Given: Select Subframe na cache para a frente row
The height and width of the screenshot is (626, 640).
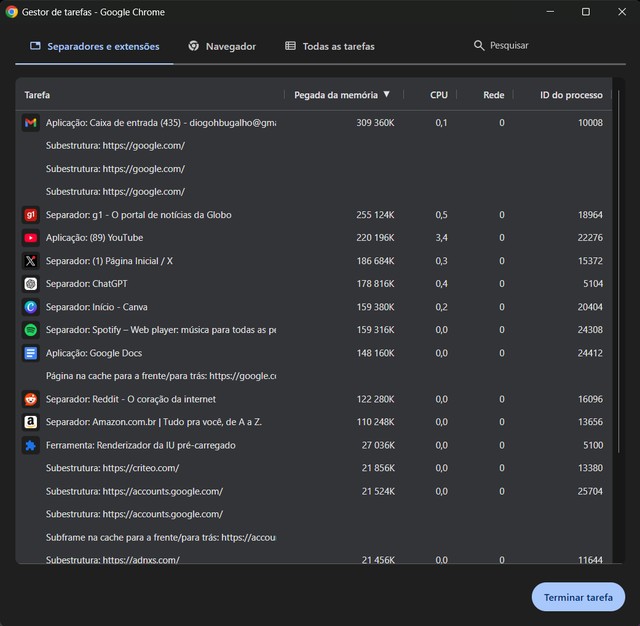Looking at the screenshot, I should point(313,537).
